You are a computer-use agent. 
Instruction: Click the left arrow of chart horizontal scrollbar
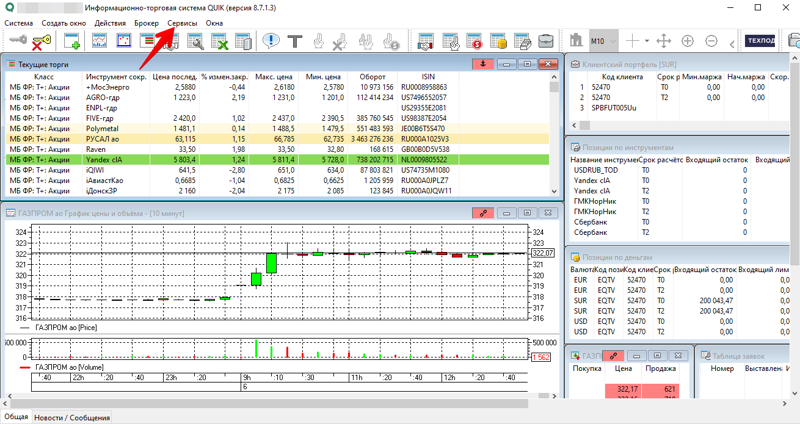pyautogui.click(x=9, y=396)
